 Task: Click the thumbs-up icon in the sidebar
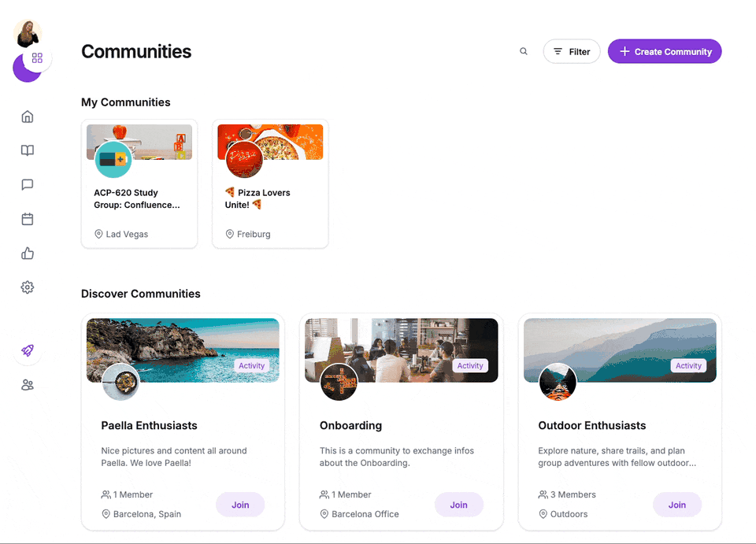27,253
